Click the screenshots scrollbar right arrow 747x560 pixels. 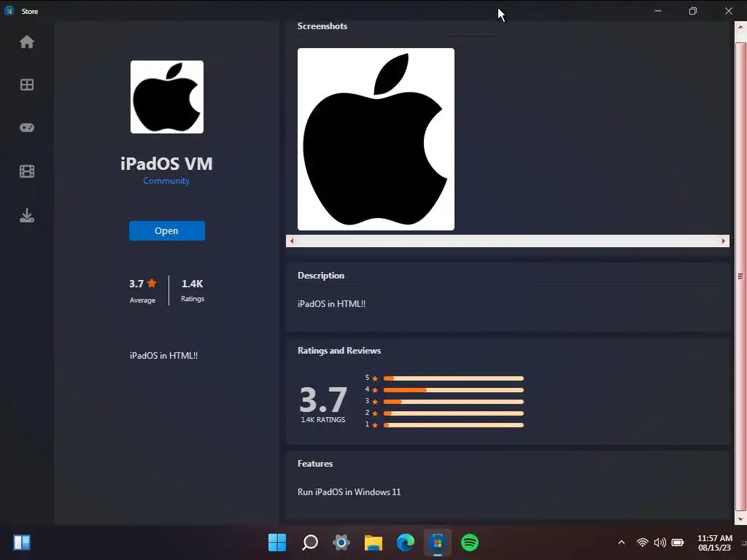pyautogui.click(x=724, y=241)
